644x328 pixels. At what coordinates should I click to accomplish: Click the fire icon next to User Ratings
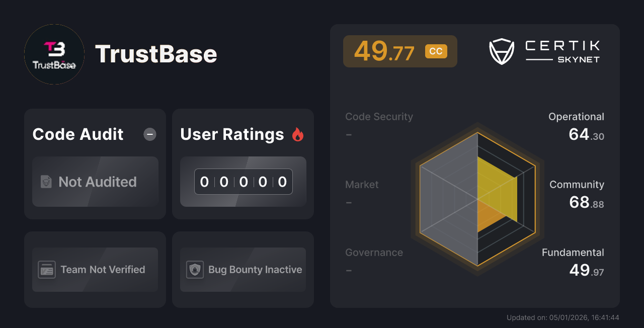[x=299, y=134]
